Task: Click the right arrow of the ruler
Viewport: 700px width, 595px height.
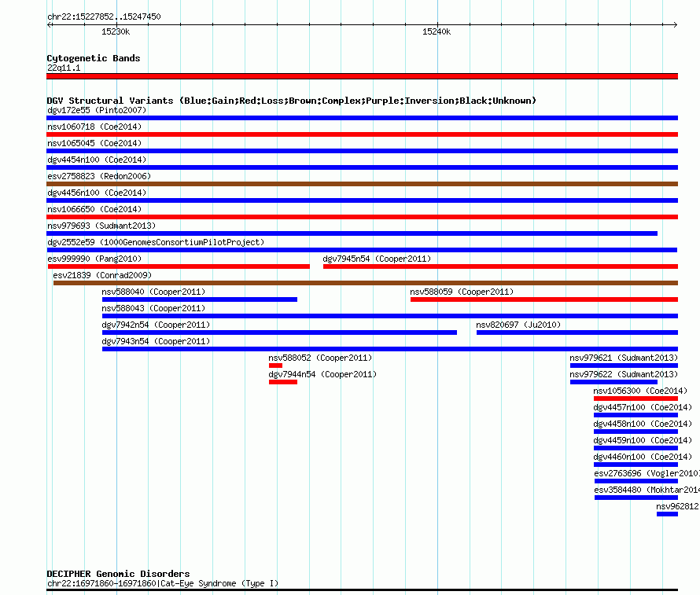Action: point(676,24)
